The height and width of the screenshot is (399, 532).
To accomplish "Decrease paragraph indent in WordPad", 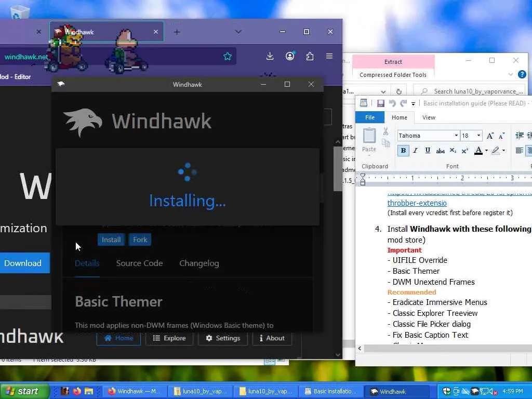I will (519, 136).
